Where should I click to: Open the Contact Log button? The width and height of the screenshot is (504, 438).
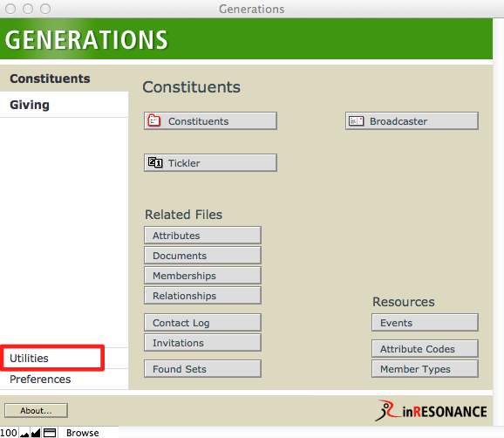(202, 323)
